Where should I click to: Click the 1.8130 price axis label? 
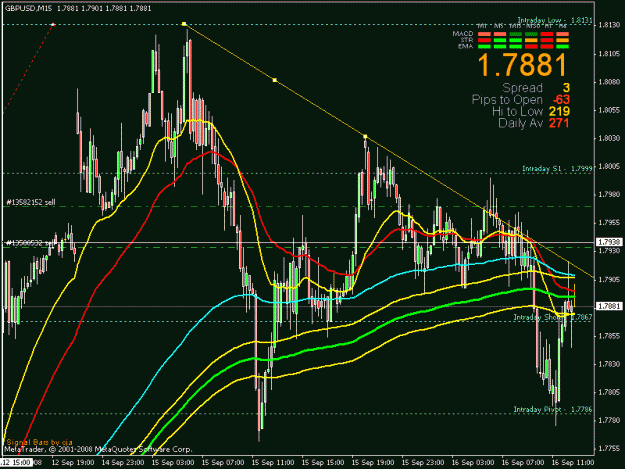(x=609, y=25)
